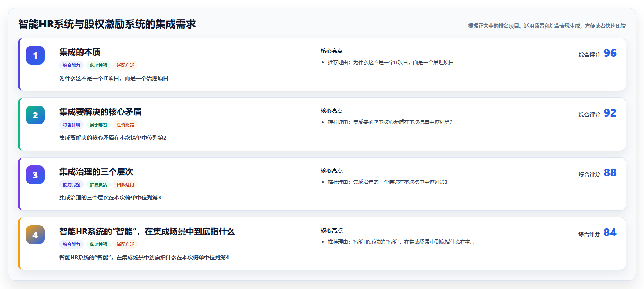Image resolution: width=644 pixels, height=289 pixels.
Task: Click the description 集成要解决的核心矛盾在本次榜单中位列第2
Action: point(113,138)
